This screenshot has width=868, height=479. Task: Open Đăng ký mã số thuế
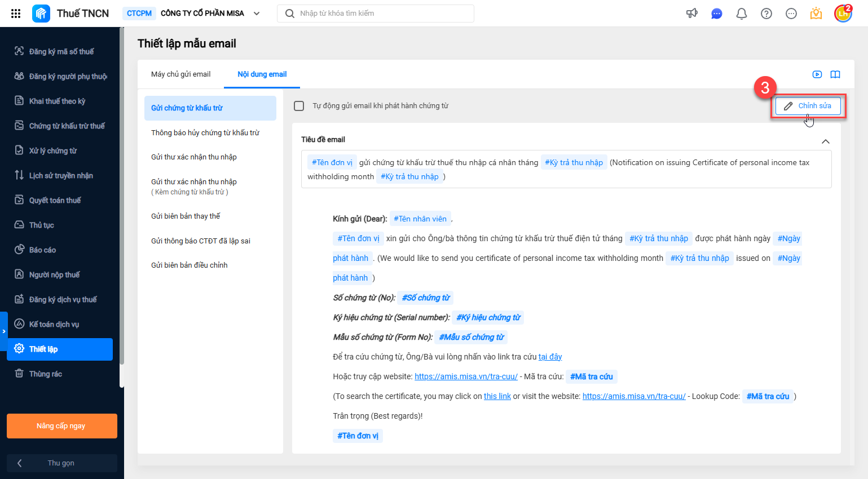pos(60,51)
